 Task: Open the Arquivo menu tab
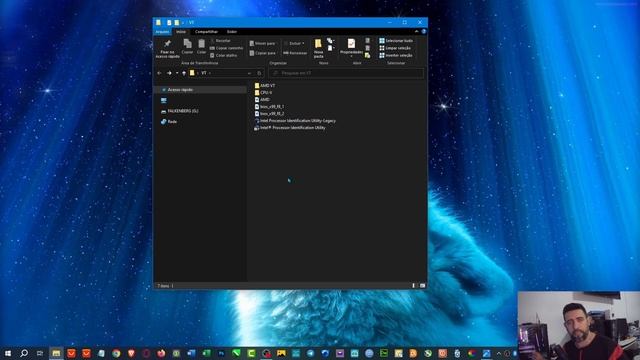162,31
